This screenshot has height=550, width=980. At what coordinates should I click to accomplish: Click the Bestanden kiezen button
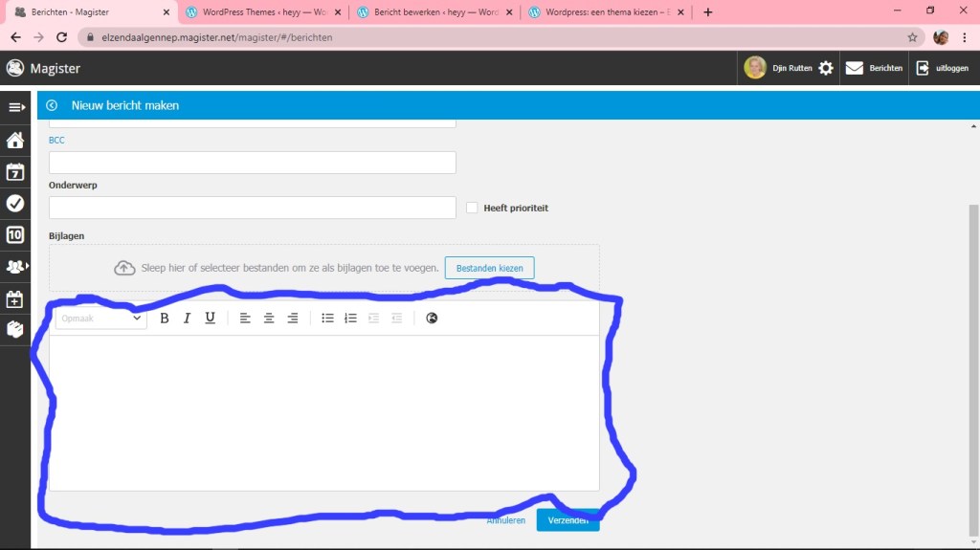[x=489, y=268]
